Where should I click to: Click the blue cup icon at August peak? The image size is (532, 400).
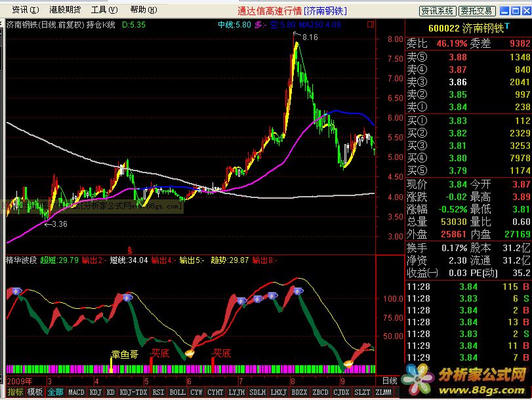pos(298,290)
